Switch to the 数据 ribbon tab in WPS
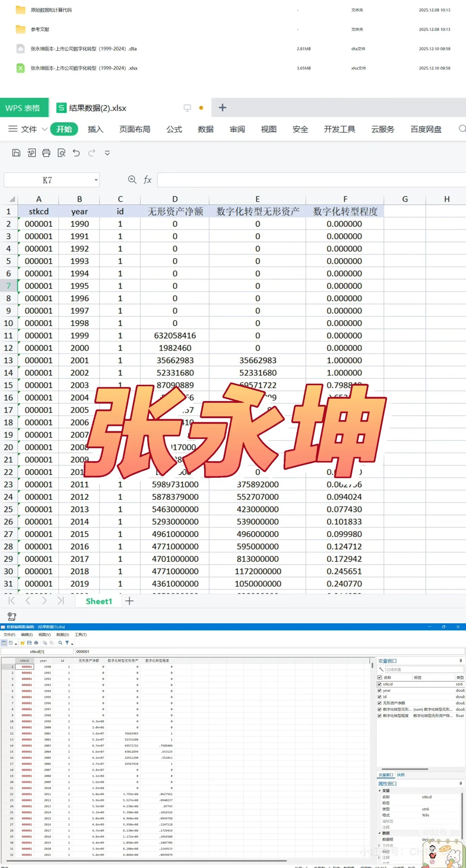466x868 pixels. [205, 129]
